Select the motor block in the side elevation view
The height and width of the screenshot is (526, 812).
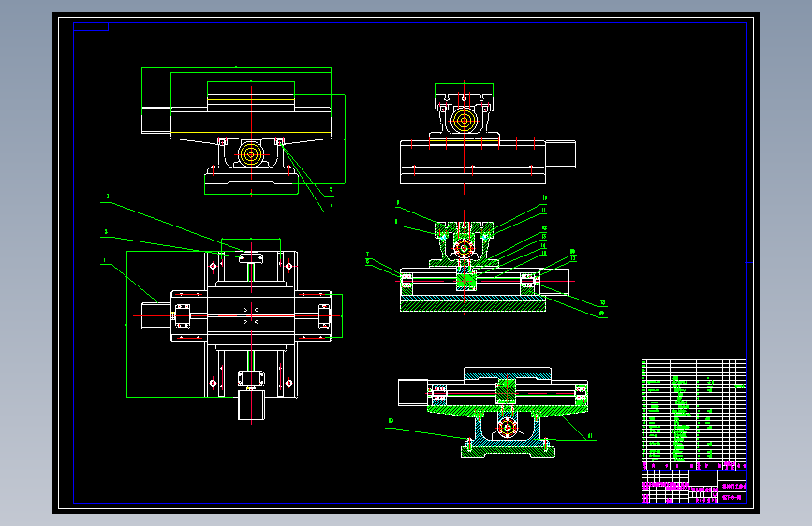(x=560, y=154)
